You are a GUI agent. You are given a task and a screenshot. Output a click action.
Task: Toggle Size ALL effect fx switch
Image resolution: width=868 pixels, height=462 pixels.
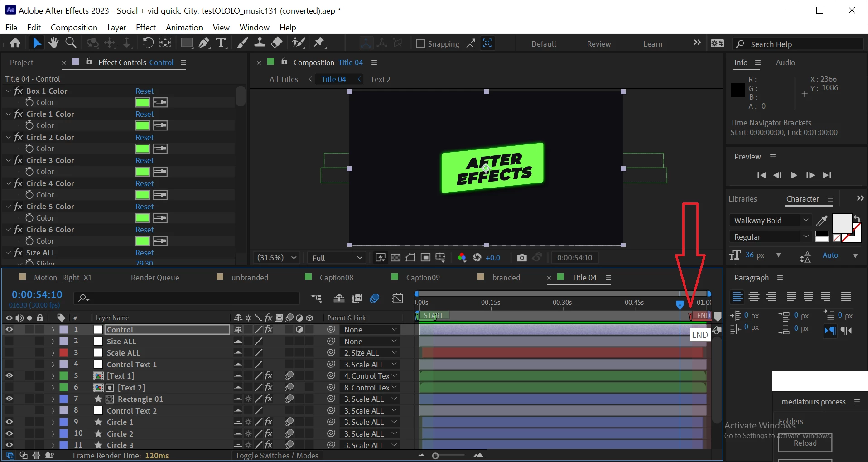click(x=19, y=253)
